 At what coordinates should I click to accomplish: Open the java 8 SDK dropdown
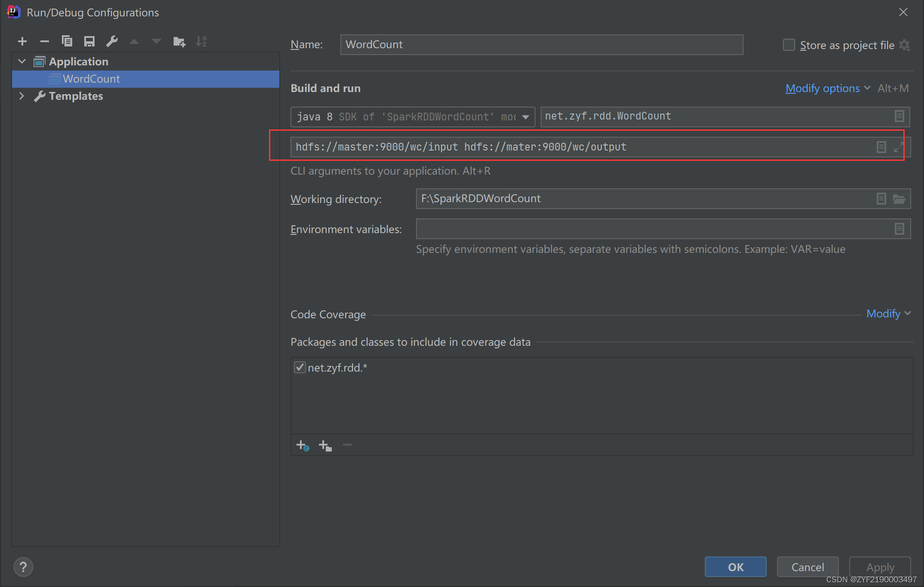[x=525, y=117]
